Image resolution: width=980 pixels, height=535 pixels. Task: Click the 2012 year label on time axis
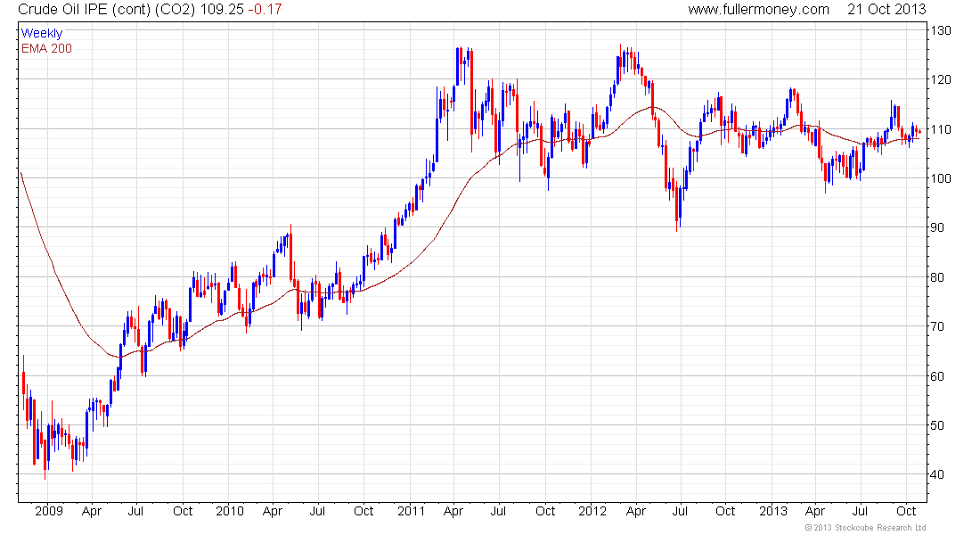click(592, 511)
